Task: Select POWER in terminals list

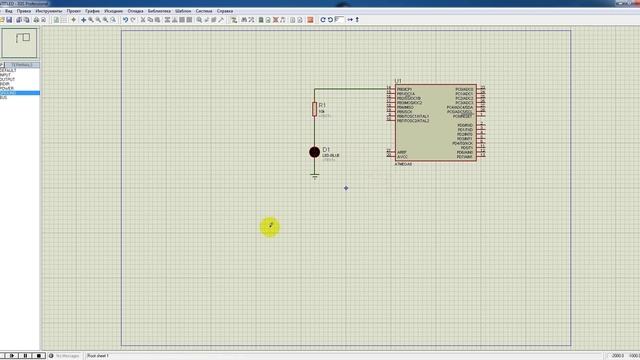Action: (7, 88)
